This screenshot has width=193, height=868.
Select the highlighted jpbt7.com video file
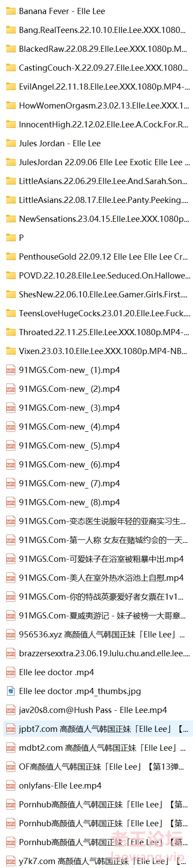tap(98, 729)
